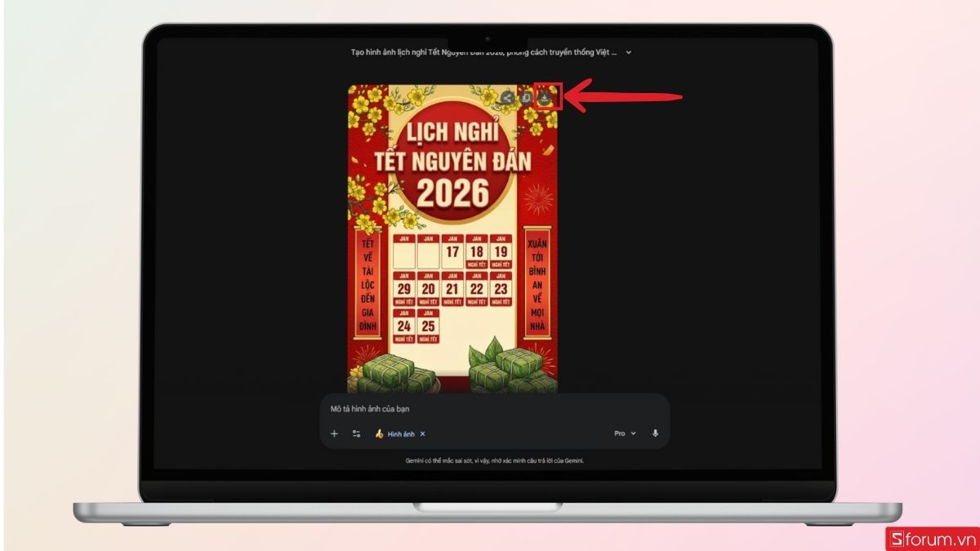Expand the conversation title chevron
Screen dimensions: 980x551
(628, 52)
